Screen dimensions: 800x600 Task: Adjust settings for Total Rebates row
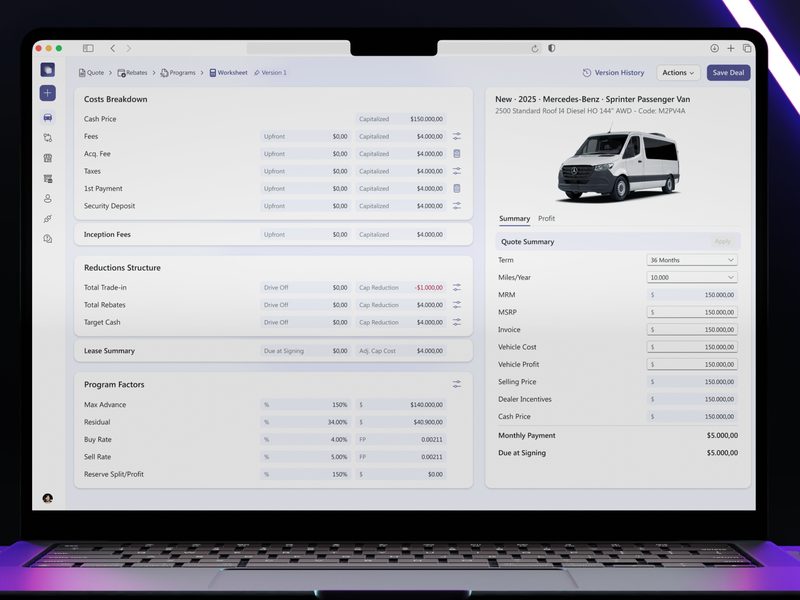(457, 305)
